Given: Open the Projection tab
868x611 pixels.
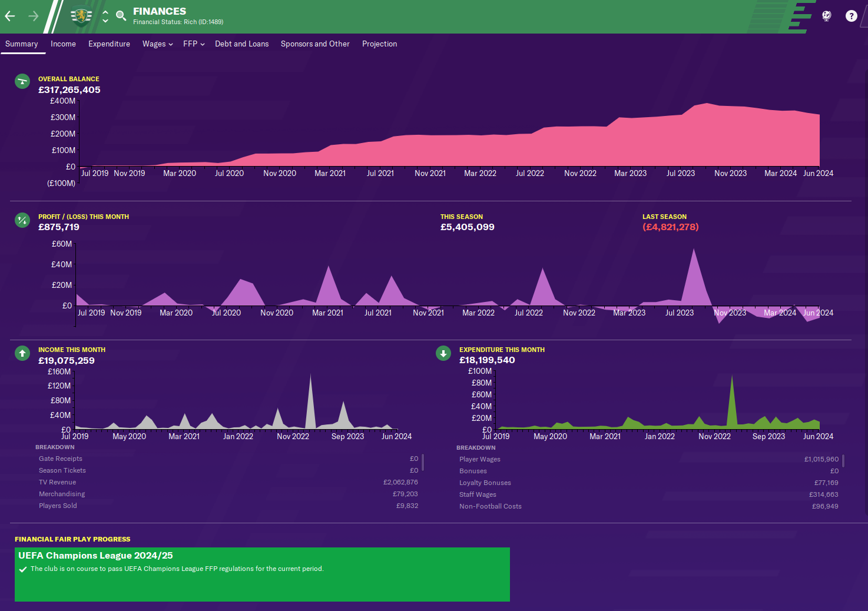Looking at the screenshot, I should (379, 44).
